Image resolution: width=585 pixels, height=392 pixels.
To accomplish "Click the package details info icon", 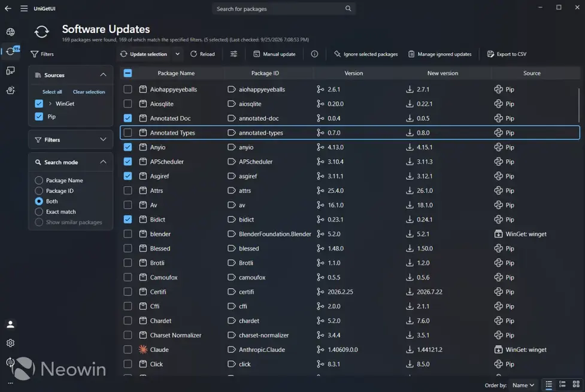I will [314, 54].
